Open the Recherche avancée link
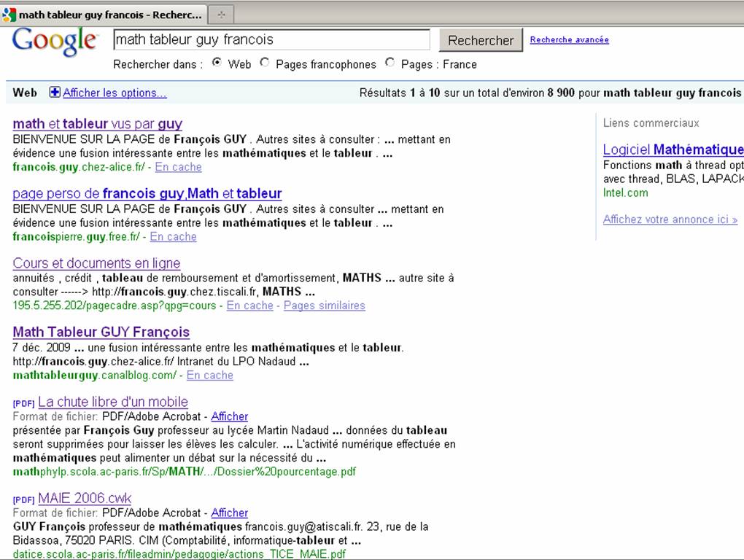This screenshot has height=560, width=744. 570,40
